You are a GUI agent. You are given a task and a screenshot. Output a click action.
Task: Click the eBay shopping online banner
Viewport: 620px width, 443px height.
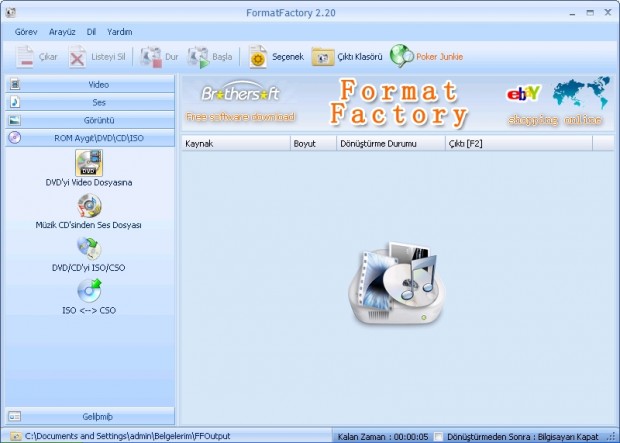pyautogui.click(x=558, y=102)
